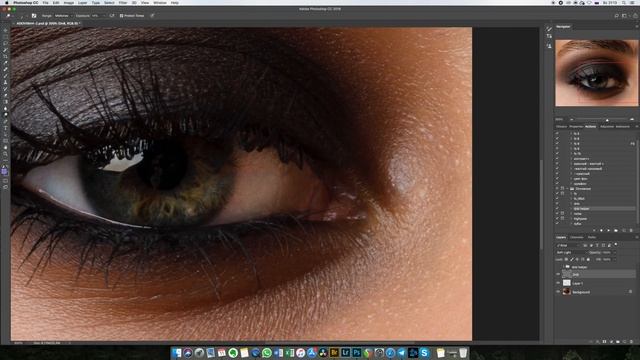The image size is (640, 360).
Task: Click the Navigator zoom-in button
Action: [x=632, y=119]
